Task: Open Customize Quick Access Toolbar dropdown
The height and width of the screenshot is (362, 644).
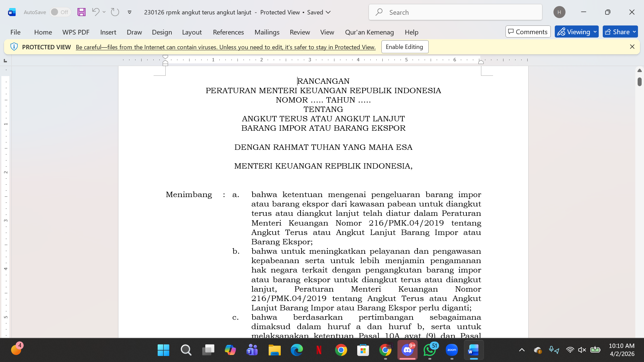Action: tap(129, 12)
